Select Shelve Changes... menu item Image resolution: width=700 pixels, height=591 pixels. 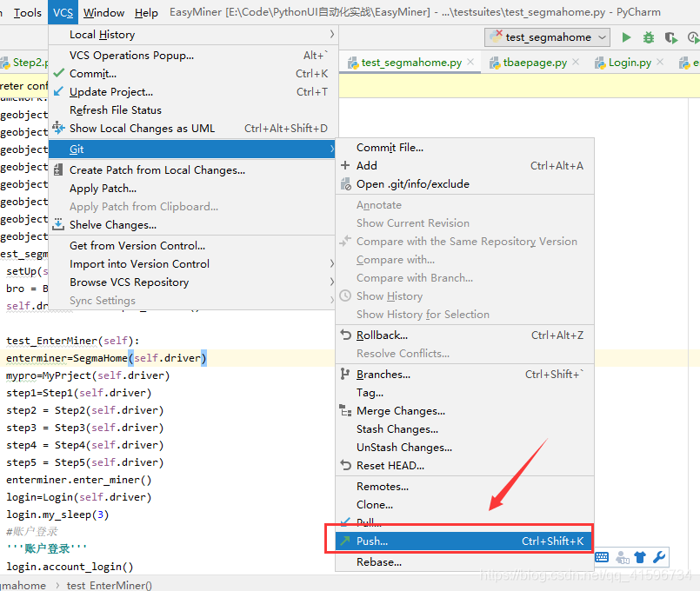point(192,225)
